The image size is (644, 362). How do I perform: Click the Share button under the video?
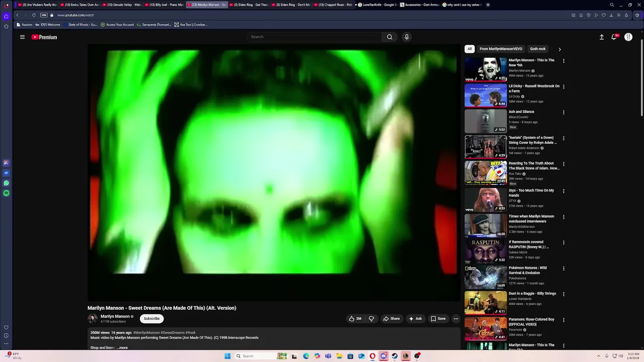point(391,318)
